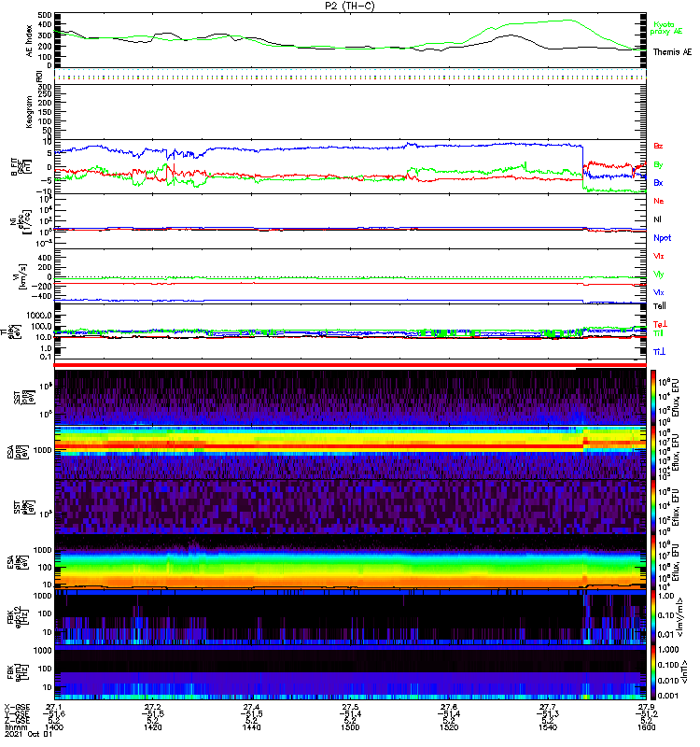Viewport: 700px width, 747px height.
Task: Click the ROI panel label
Action: 39,76
